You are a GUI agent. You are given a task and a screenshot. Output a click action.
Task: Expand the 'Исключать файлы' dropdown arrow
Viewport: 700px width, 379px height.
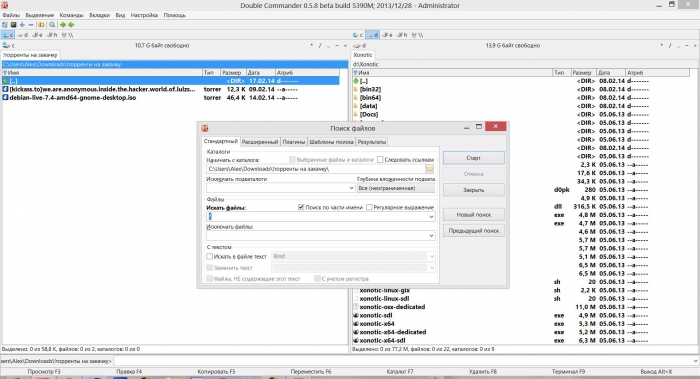(x=431, y=236)
